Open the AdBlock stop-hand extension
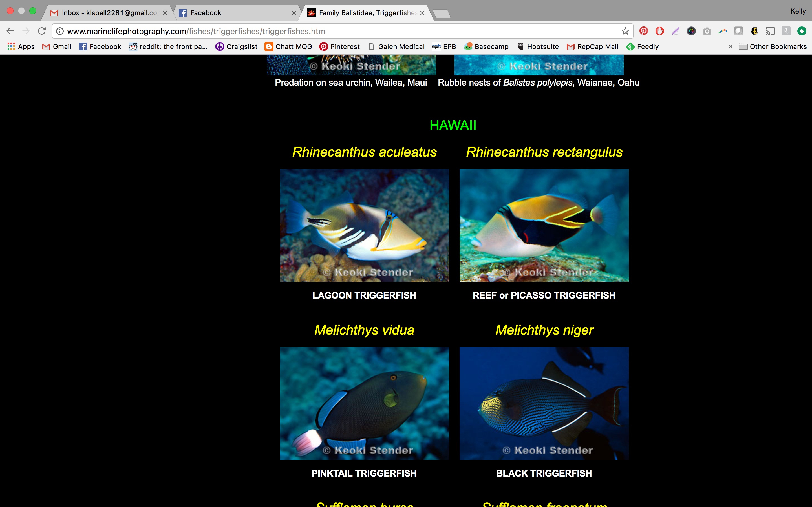 click(x=659, y=31)
